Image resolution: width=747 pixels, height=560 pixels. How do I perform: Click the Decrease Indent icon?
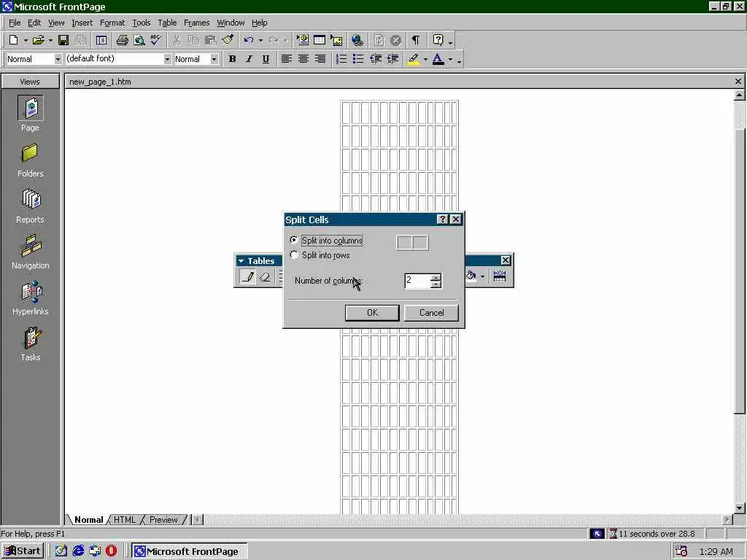tap(376, 59)
